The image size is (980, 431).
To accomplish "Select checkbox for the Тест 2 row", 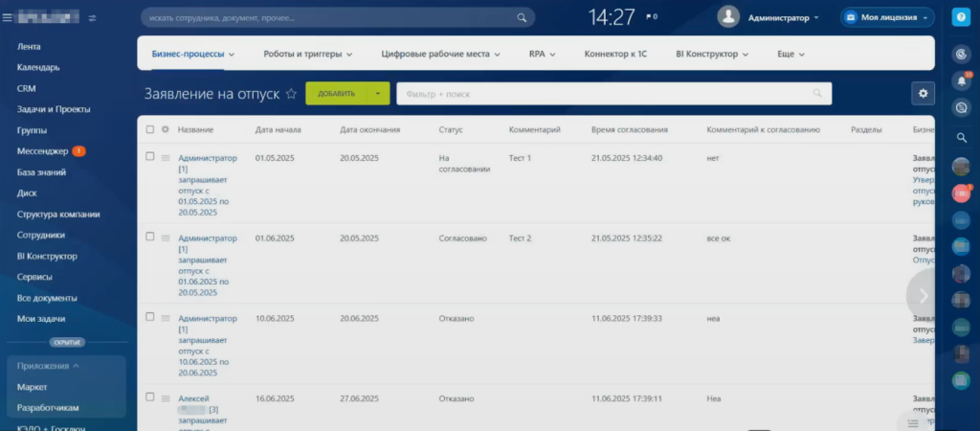I will click(x=149, y=237).
